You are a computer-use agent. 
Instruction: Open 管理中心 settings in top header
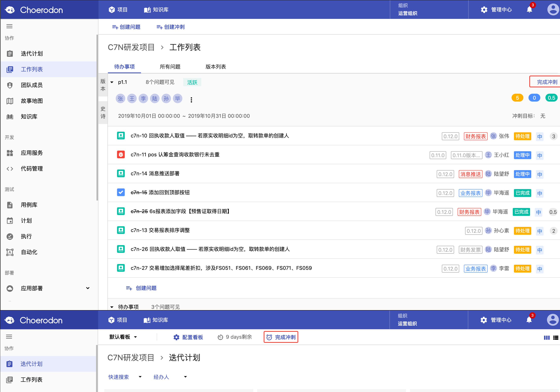coord(496,10)
